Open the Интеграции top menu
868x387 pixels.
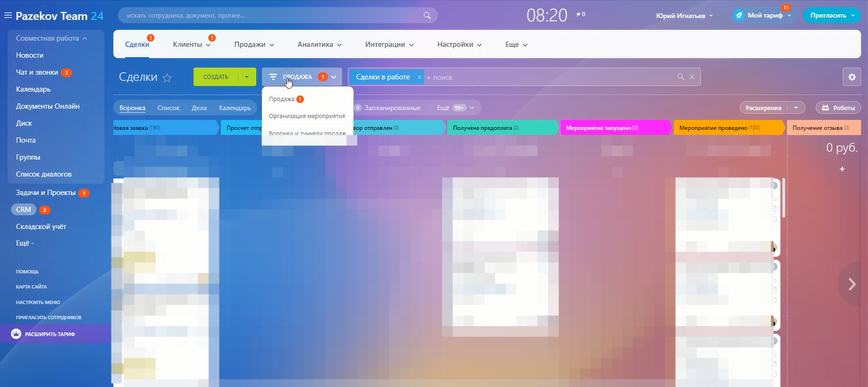389,44
